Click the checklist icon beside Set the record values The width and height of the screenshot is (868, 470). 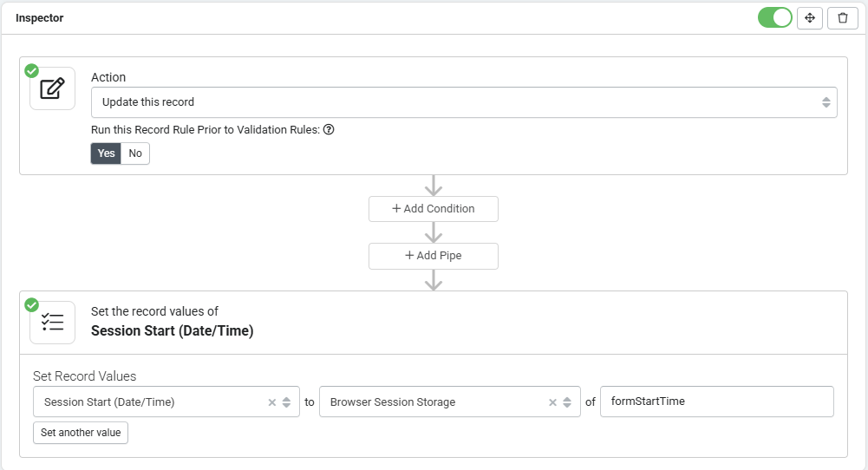pyautogui.click(x=53, y=323)
